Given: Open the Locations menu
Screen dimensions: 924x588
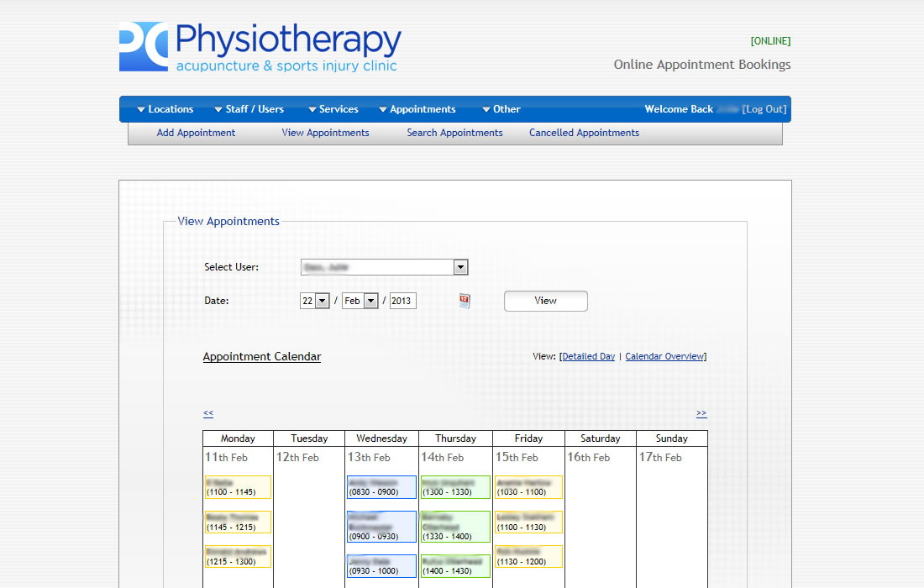Looking at the screenshot, I should (x=165, y=109).
